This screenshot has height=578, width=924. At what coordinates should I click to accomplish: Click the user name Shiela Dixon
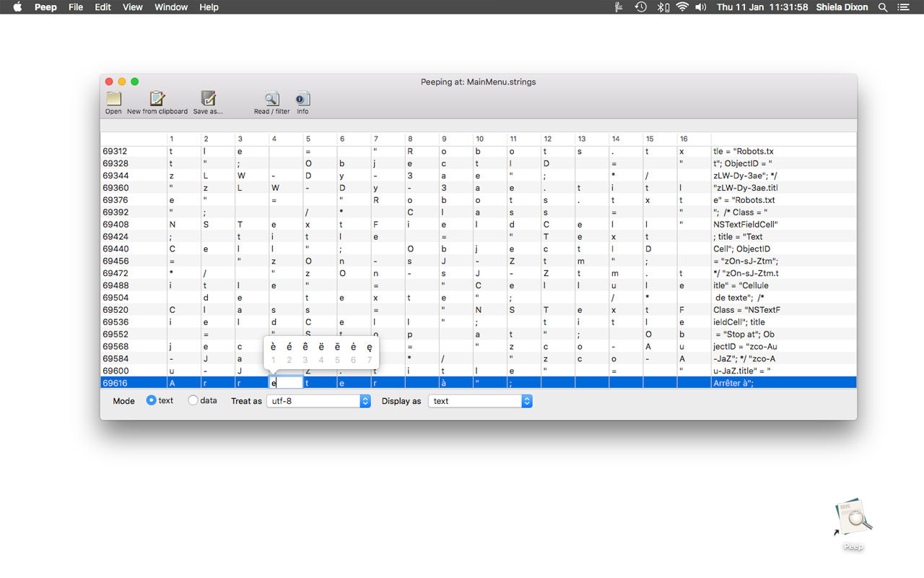click(x=842, y=7)
